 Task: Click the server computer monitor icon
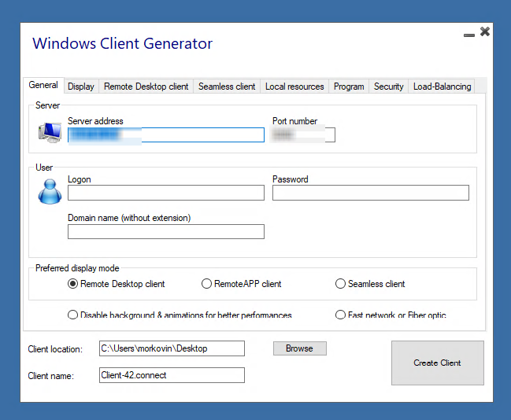[50, 132]
